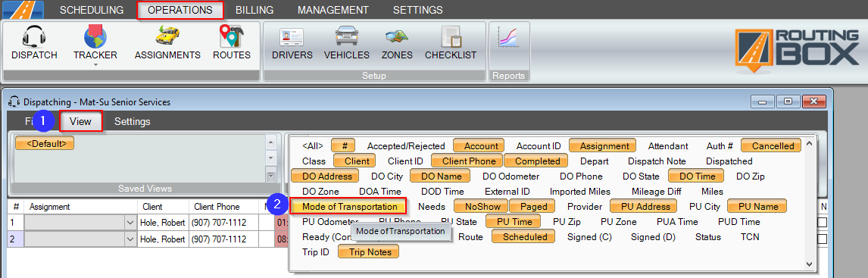Click the RoutingBox home logo icon
The image size is (868, 278).
click(23, 9)
